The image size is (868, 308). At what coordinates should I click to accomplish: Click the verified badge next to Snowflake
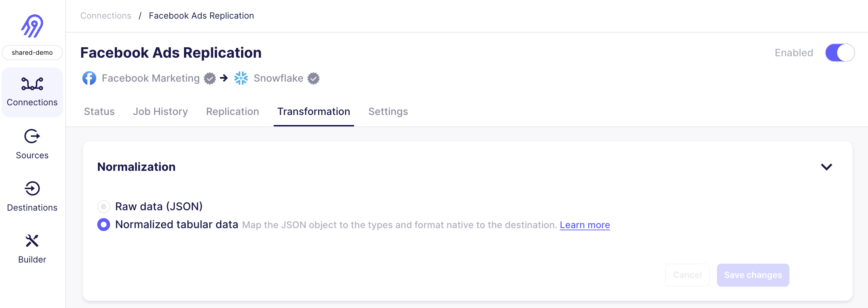point(313,78)
